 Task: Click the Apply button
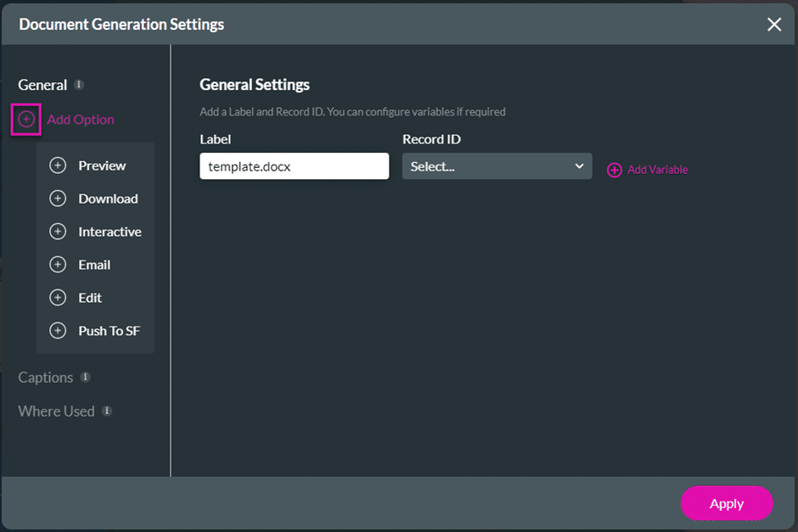point(727,503)
